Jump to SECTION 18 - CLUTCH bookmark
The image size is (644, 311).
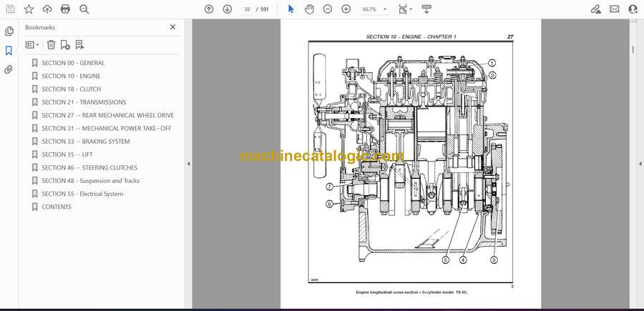point(71,89)
